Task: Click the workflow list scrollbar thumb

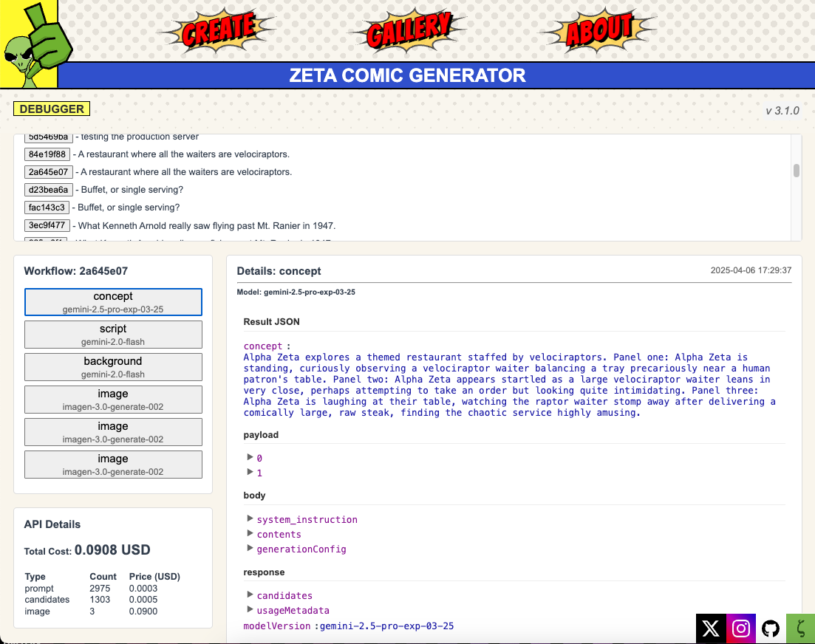Action: [x=797, y=171]
